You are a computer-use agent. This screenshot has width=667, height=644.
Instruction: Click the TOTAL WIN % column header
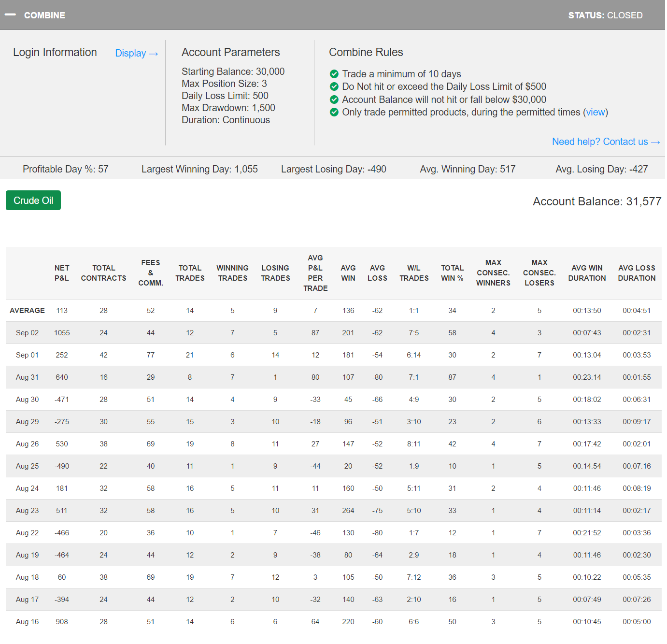(x=452, y=273)
